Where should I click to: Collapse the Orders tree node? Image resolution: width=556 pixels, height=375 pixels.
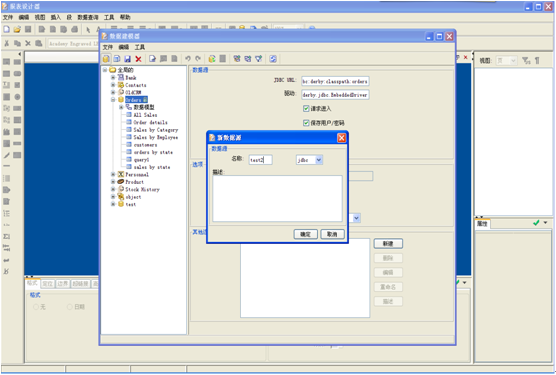(x=113, y=100)
